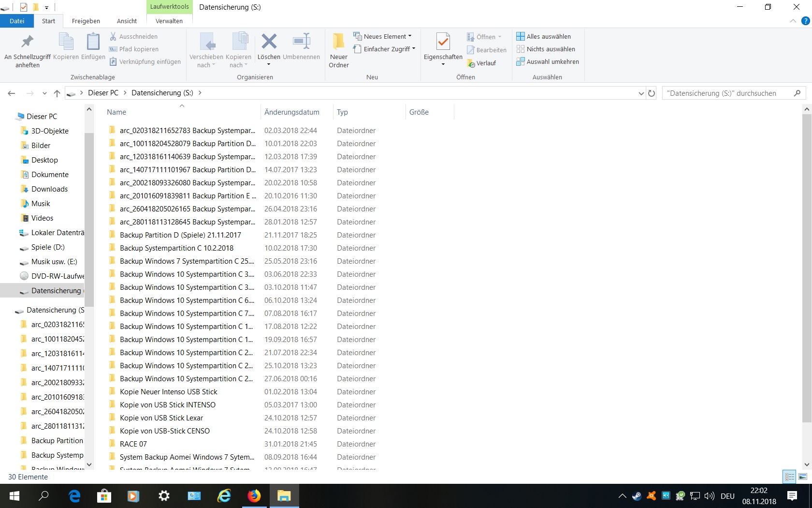812x508 pixels.
Task: Click navigation pane scrollbar down arrow
Action: click(x=89, y=464)
